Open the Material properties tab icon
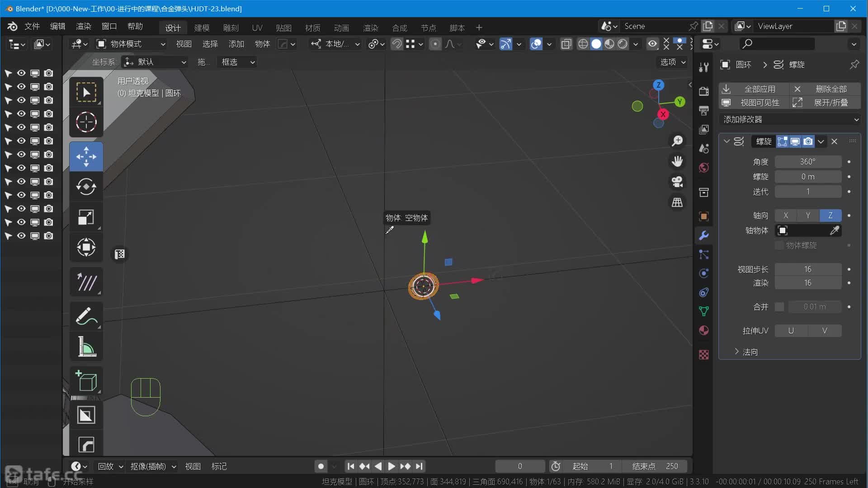The width and height of the screenshot is (868, 488). click(703, 330)
